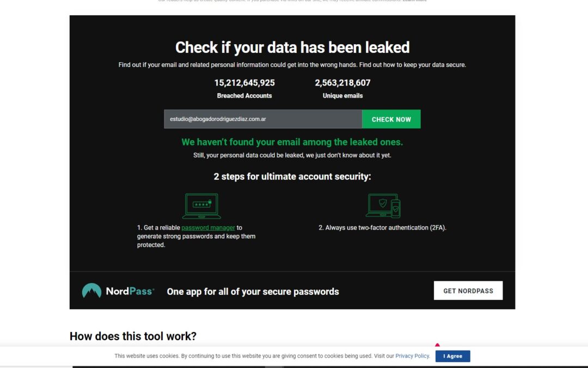588x368 pixels.
Task: Click inside the email address field
Action: point(262,119)
